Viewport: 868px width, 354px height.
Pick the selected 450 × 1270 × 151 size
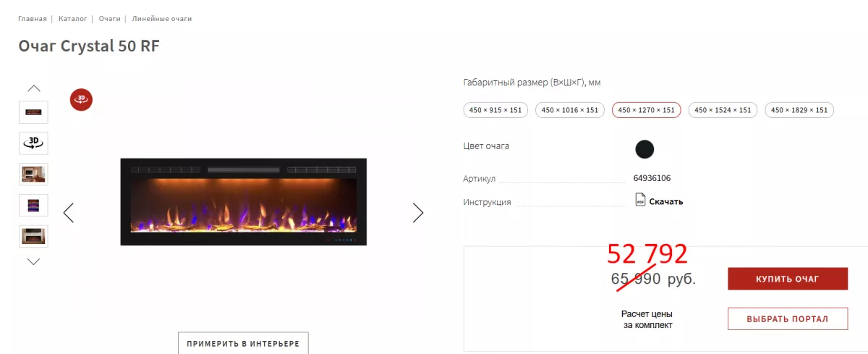[646, 110]
